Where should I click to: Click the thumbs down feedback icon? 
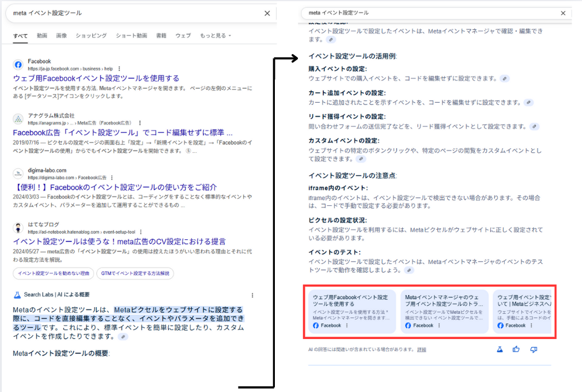(x=534, y=349)
